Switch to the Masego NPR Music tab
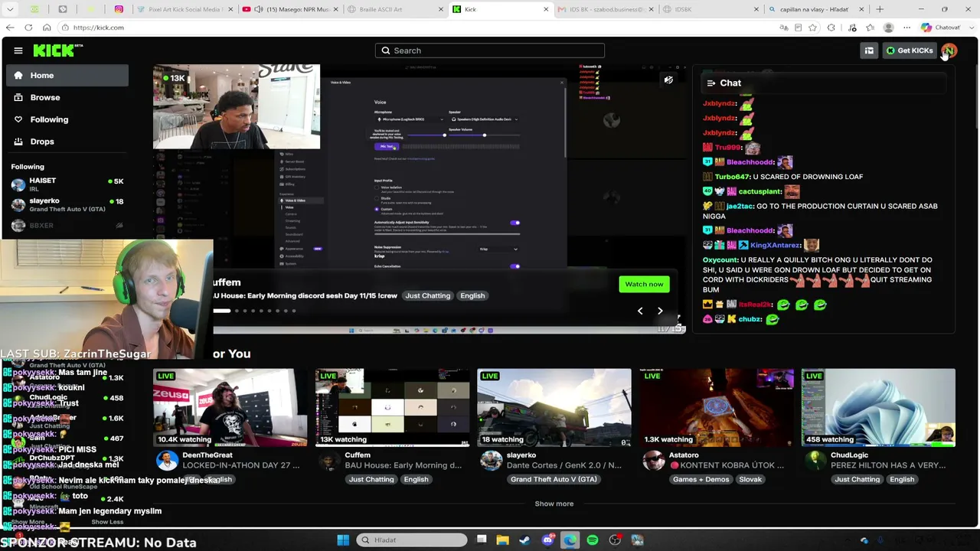The height and width of the screenshot is (551, 980). tap(289, 9)
